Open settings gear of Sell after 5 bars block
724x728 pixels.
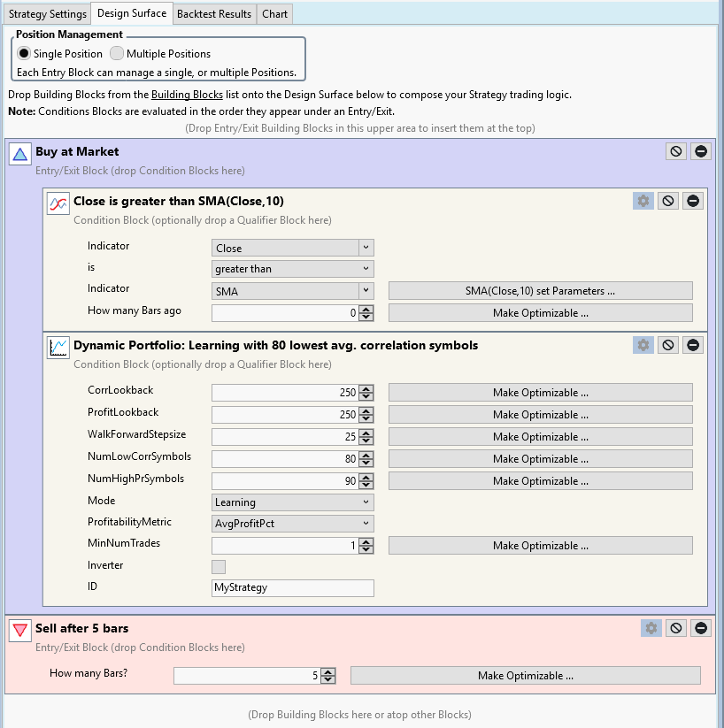coord(651,628)
